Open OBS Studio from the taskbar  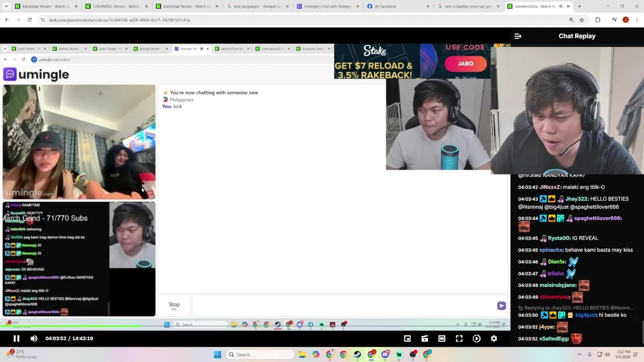[413, 354]
